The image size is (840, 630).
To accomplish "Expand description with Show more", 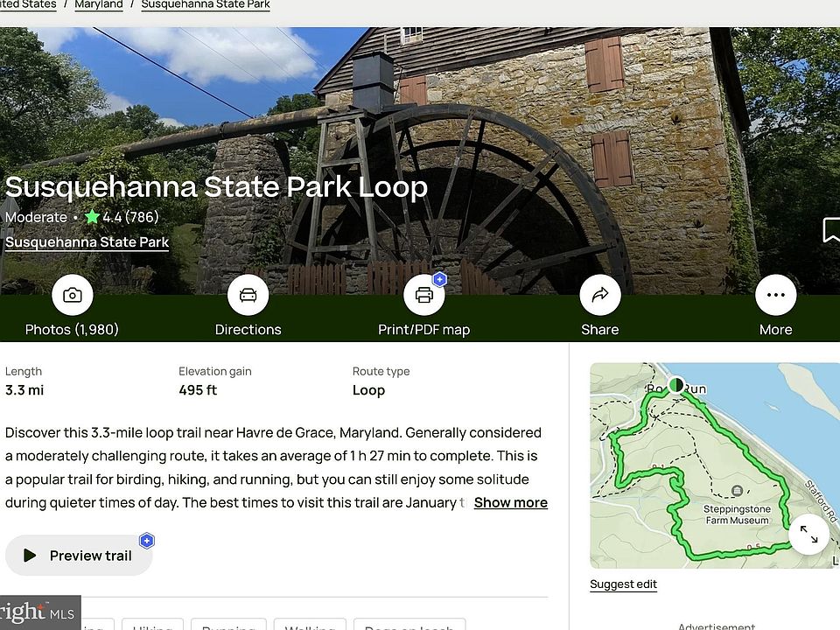I will click(510, 502).
